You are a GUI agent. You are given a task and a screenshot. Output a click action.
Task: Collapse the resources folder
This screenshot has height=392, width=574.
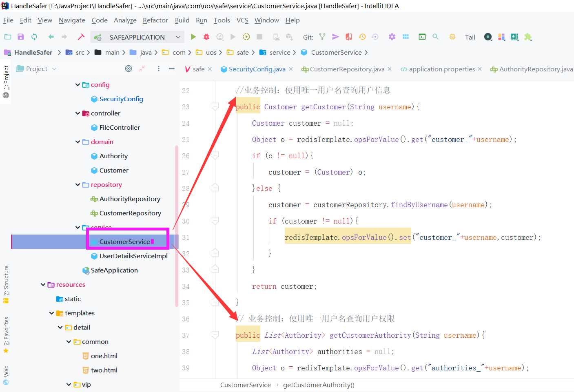tap(43, 284)
